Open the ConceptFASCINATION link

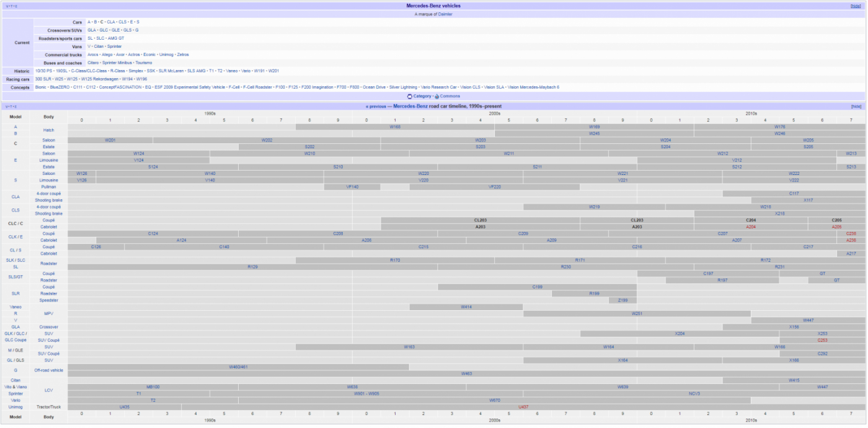[x=120, y=87]
